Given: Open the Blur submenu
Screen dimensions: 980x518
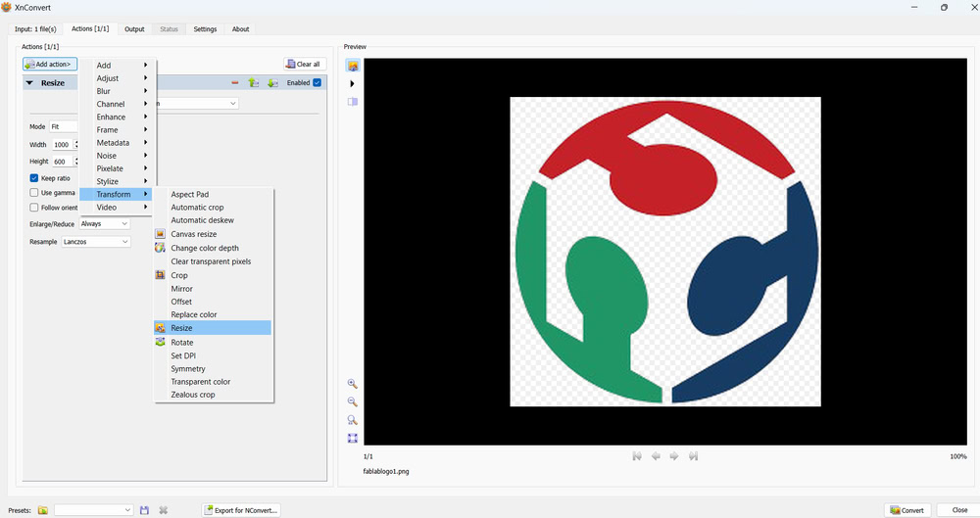Looking at the screenshot, I should pyautogui.click(x=116, y=91).
